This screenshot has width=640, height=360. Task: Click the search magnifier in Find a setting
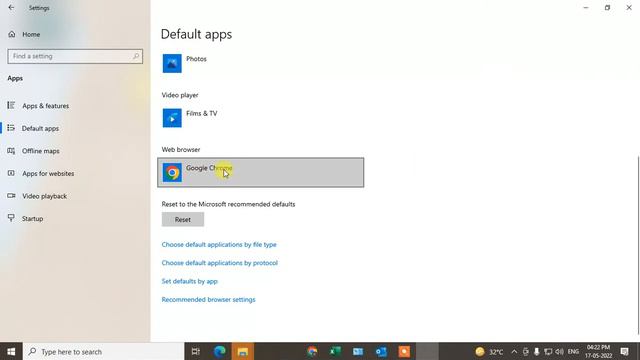pyautogui.click(x=136, y=56)
